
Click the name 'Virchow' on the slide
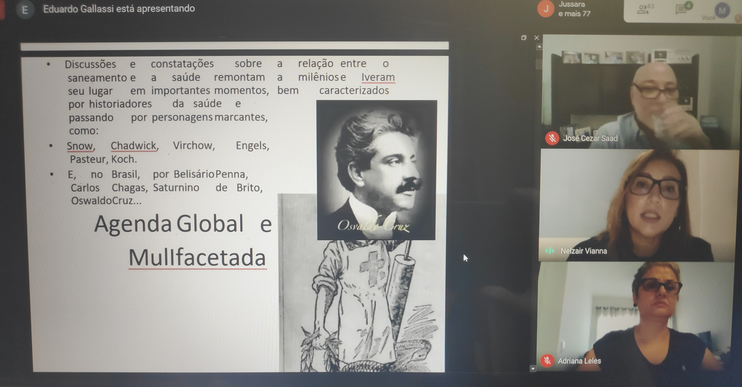click(x=194, y=145)
